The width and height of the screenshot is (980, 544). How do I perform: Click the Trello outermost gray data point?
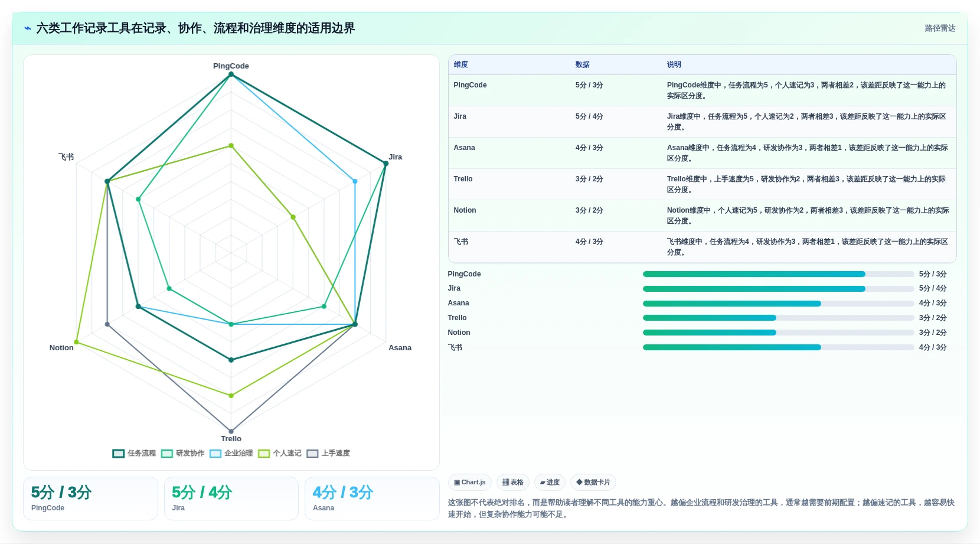pyautogui.click(x=231, y=431)
